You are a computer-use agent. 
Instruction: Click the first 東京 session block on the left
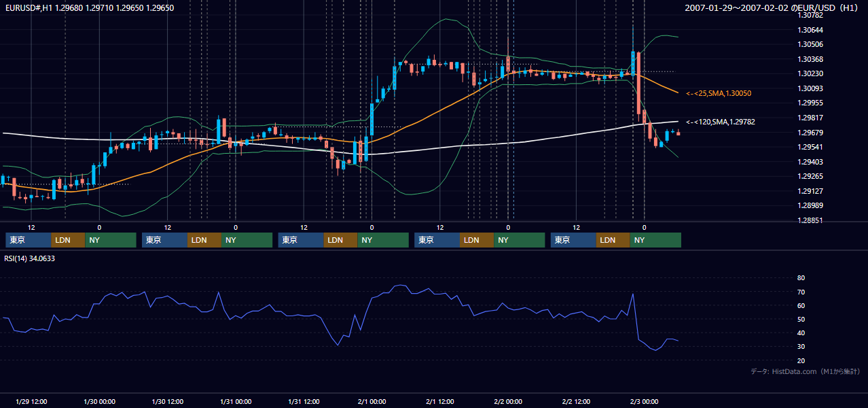28,240
